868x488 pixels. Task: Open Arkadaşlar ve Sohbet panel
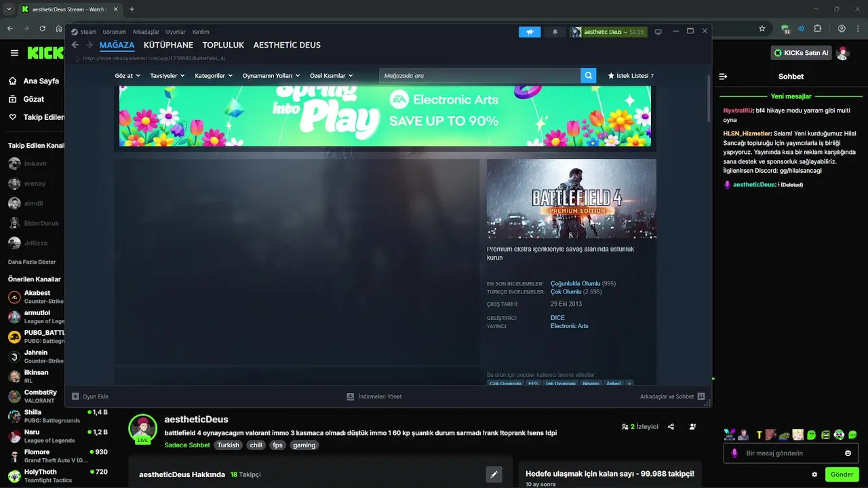[672, 396]
